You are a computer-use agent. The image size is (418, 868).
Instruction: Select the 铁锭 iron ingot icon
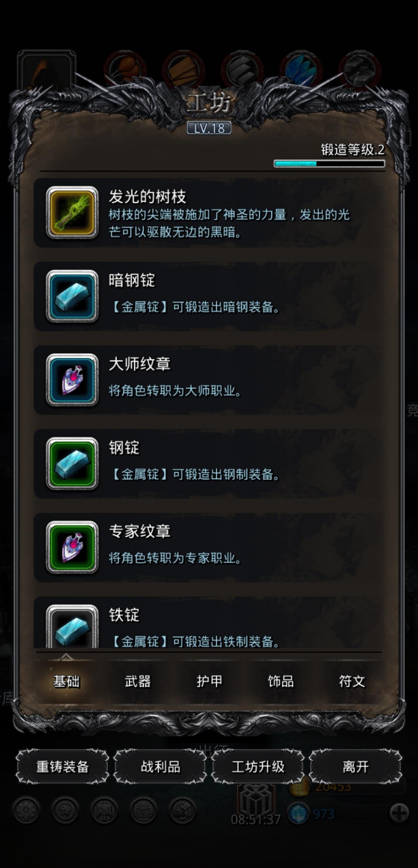coord(72,626)
